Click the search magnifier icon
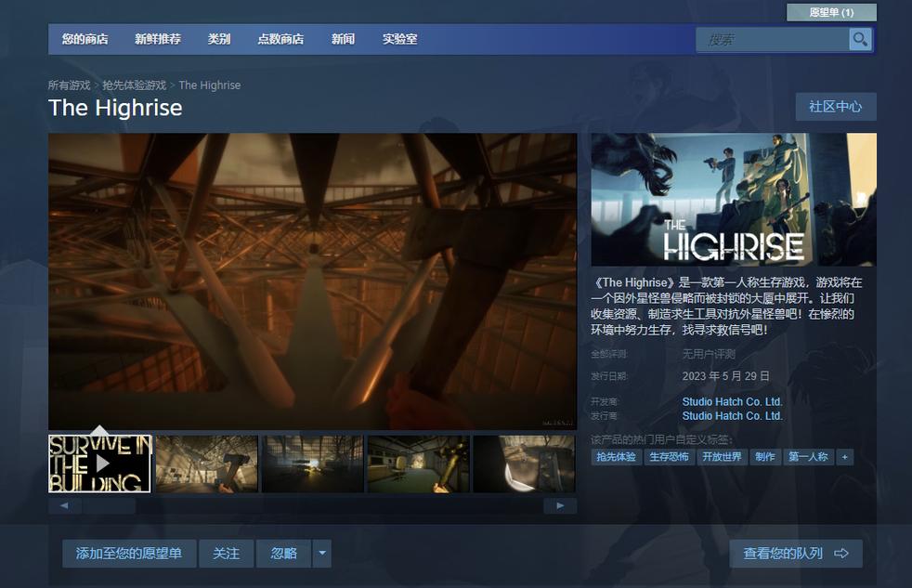The width and height of the screenshot is (912, 588). (x=860, y=40)
